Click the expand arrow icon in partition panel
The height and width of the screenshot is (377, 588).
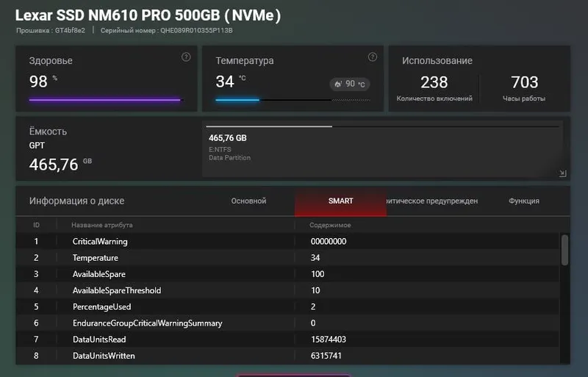(562, 173)
